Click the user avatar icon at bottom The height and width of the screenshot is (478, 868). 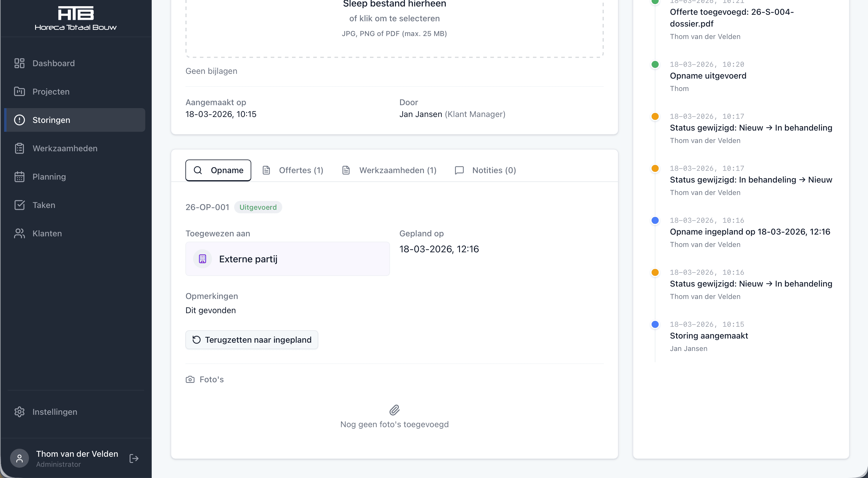pyautogui.click(x=19, y=459)
